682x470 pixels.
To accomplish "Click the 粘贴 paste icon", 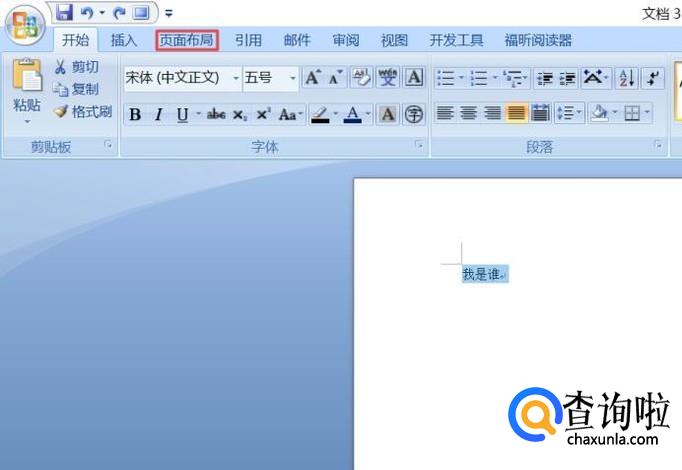I will click(27, 76).
